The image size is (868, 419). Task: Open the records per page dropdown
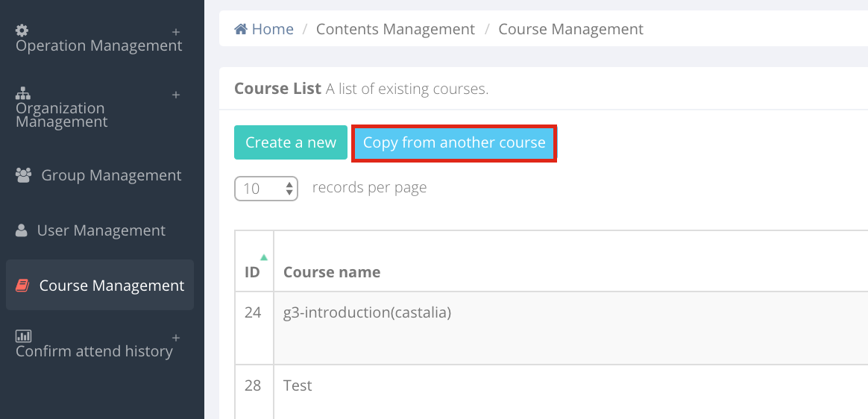pyautogui.click(x=266, y=189)
